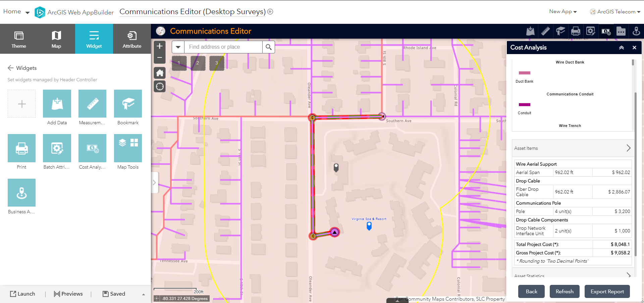Click the Duct Bank color swatch
This screenshot has width=644, height=303.
[525, 73]
